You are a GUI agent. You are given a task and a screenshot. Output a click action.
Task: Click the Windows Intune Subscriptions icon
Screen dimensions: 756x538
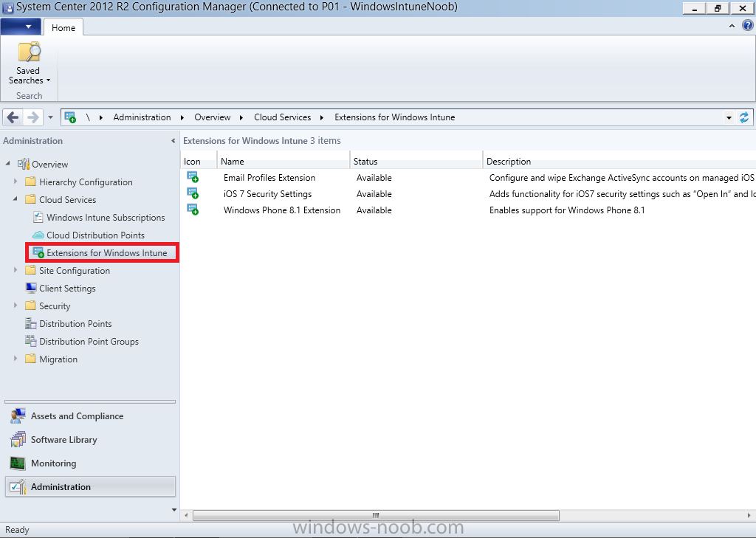coord(38,218)
